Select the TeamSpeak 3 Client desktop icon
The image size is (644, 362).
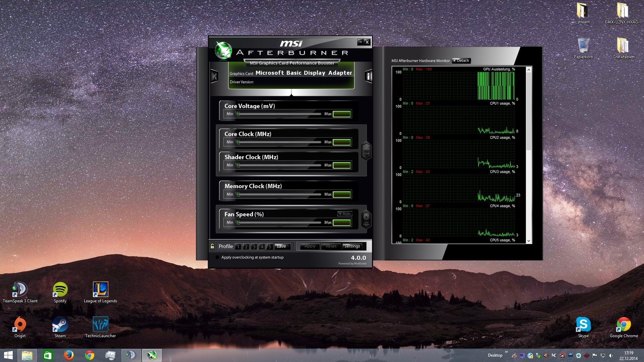click(x=20, y=293)
